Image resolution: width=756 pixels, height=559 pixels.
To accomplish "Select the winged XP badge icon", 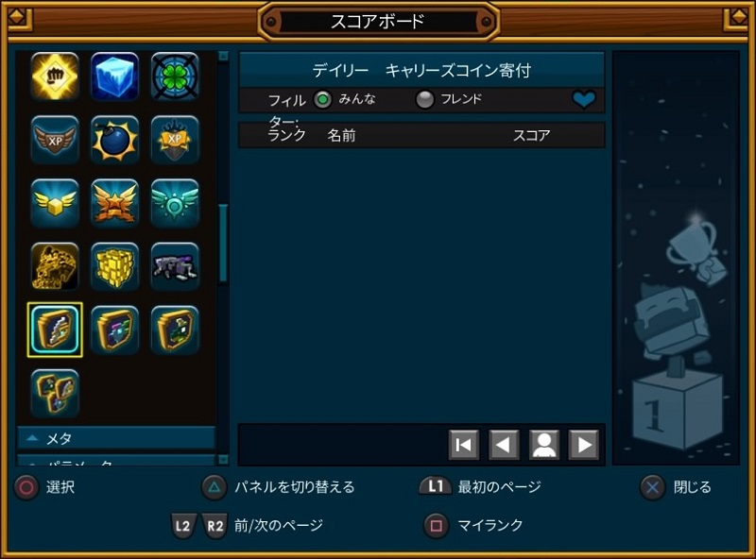I will 55,140.
